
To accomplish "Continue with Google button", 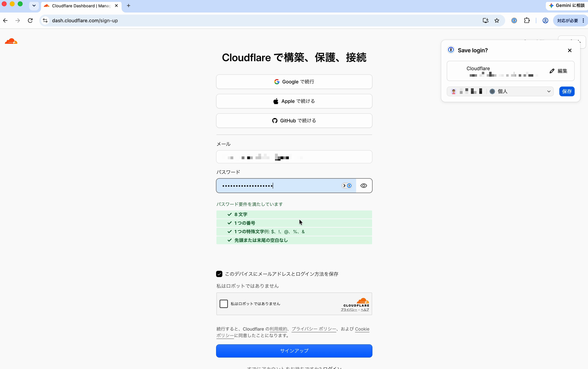I will click(294, 82).
